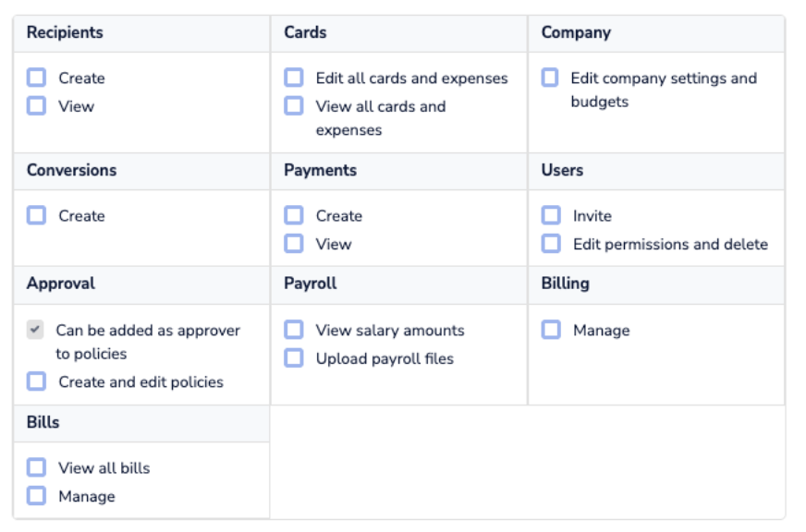Click the Approval section header
Screen dimensions: 806x532
tap(61, 284)
